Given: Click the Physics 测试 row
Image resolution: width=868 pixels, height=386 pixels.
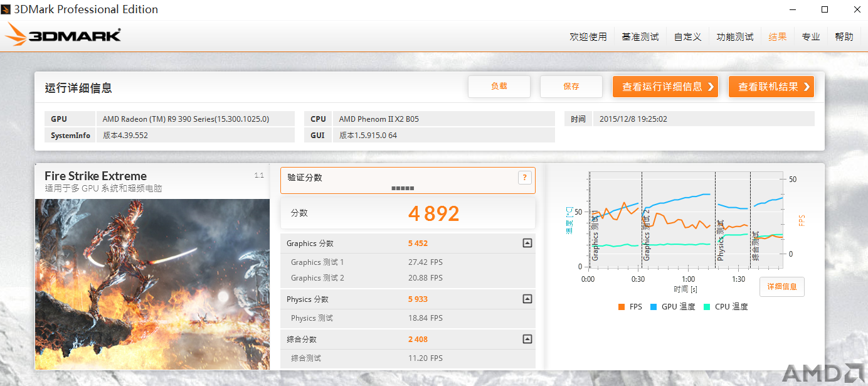Looking at the screenshot, I should pos(408,318).
